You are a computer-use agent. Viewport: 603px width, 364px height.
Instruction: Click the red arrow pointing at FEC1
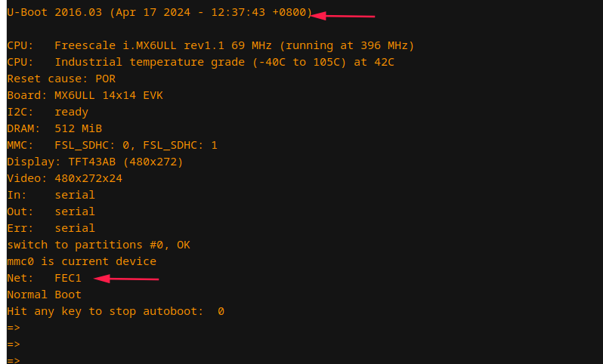click(x=126, y=279)
